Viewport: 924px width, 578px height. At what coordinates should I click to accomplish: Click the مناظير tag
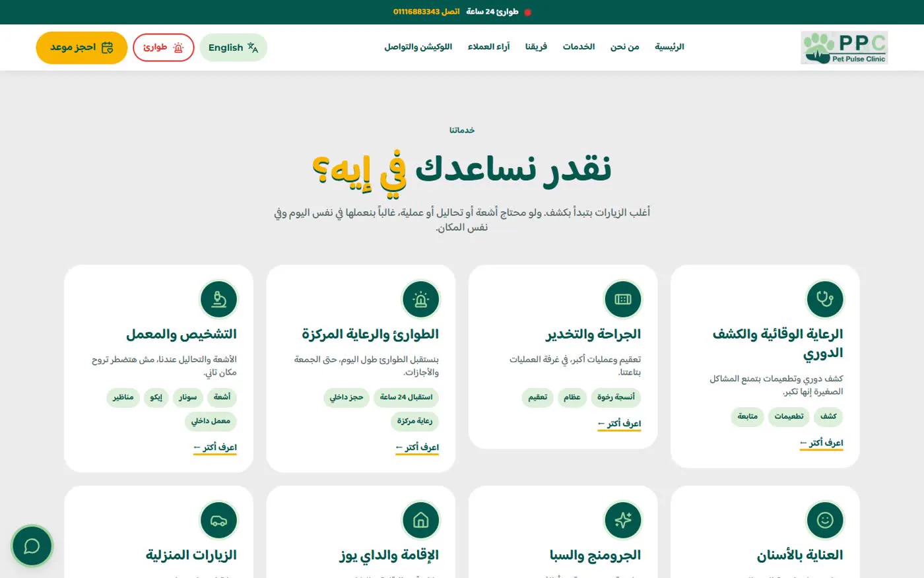123,397
